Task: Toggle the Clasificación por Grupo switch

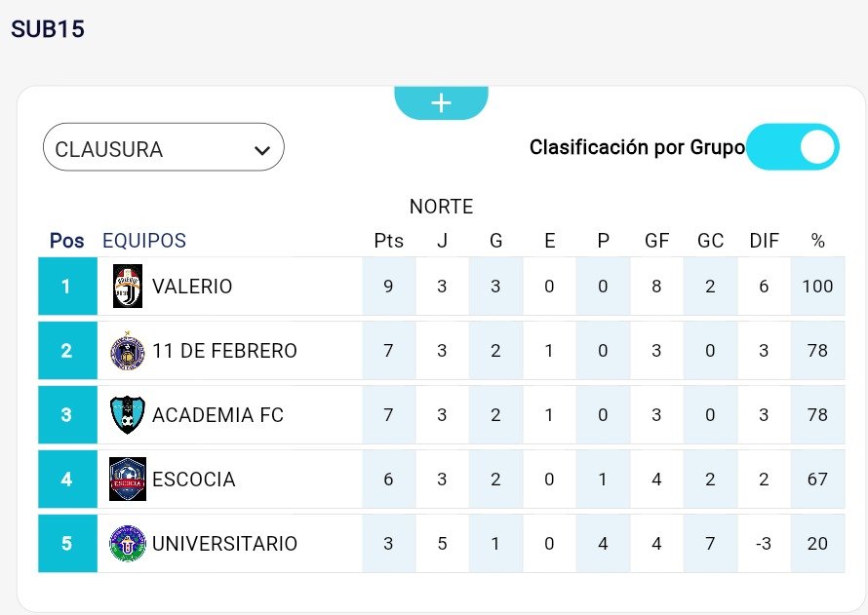Action: point(793,147)
